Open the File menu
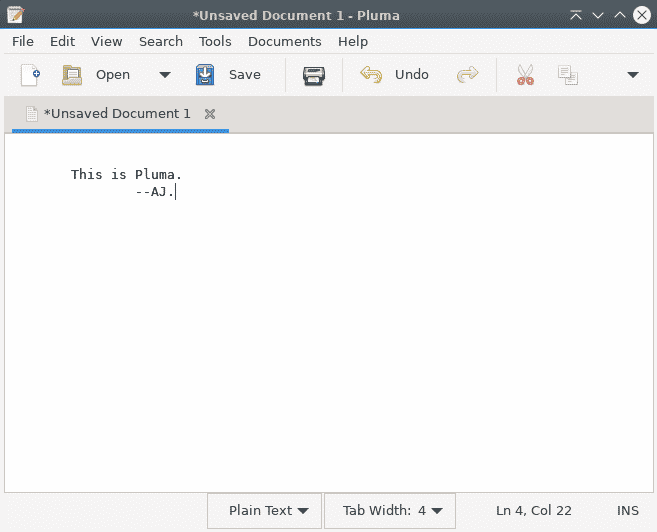657x532 pixels. [23, 41]
